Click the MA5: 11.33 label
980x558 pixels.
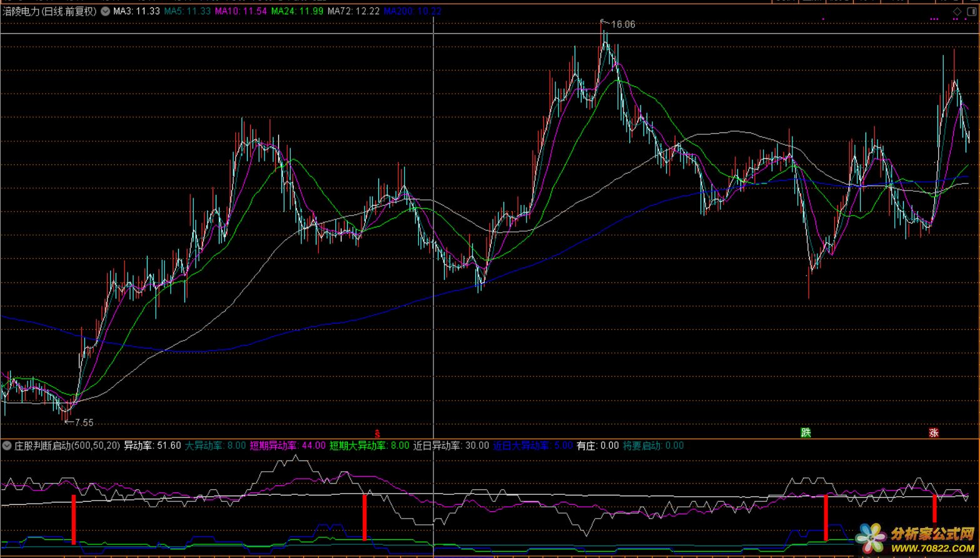click(x=188, y=11)
